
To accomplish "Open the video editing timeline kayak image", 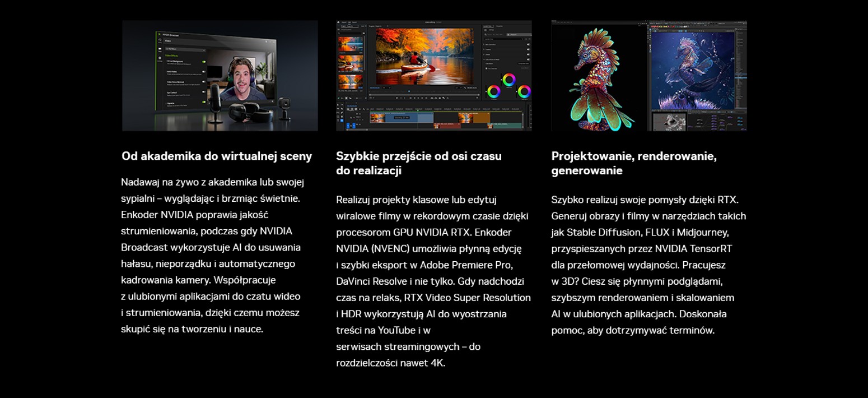I will pyautogui.click(x=434, y=76).
